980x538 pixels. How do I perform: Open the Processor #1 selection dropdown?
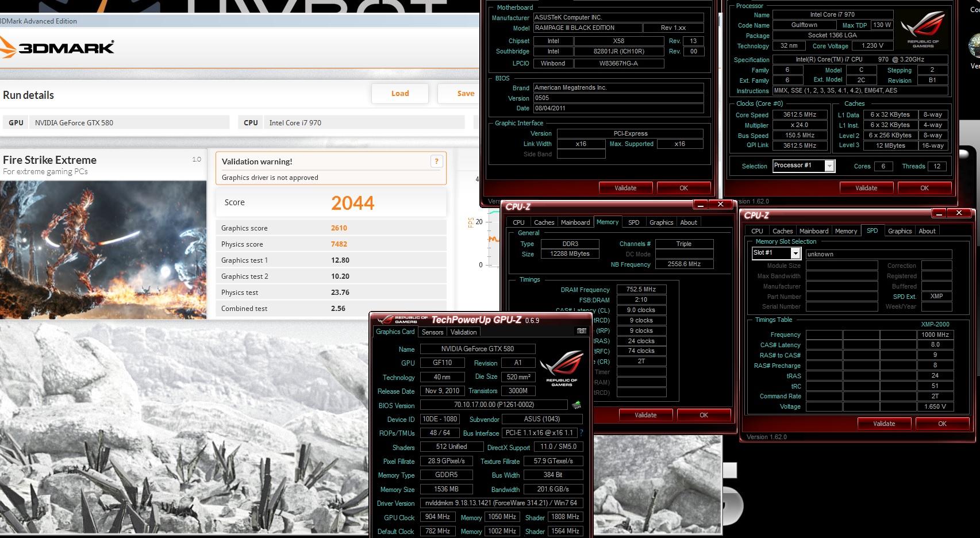pyautogui.click(x=829, y=166)
